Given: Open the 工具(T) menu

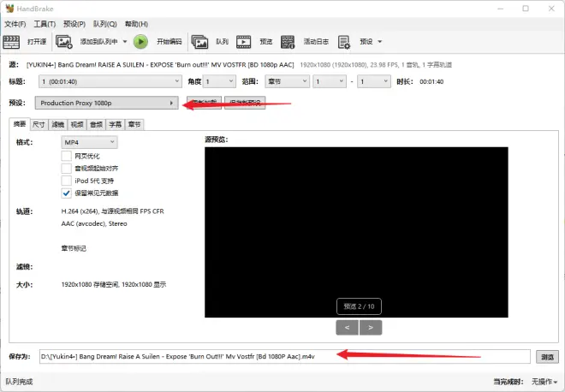Looking at the screenshot, I should pyautogui.click(x=45, y=24).
